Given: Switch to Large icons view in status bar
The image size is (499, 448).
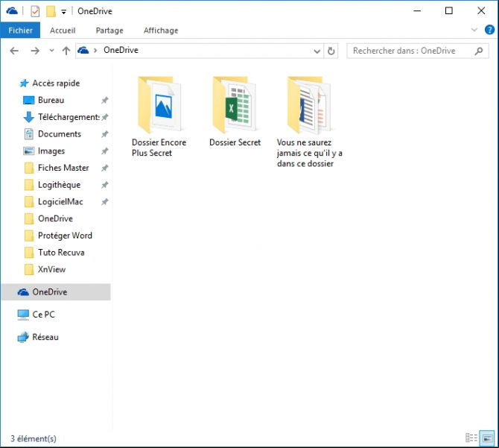Looking at the screenshot, I should click(x=487, y=438).
